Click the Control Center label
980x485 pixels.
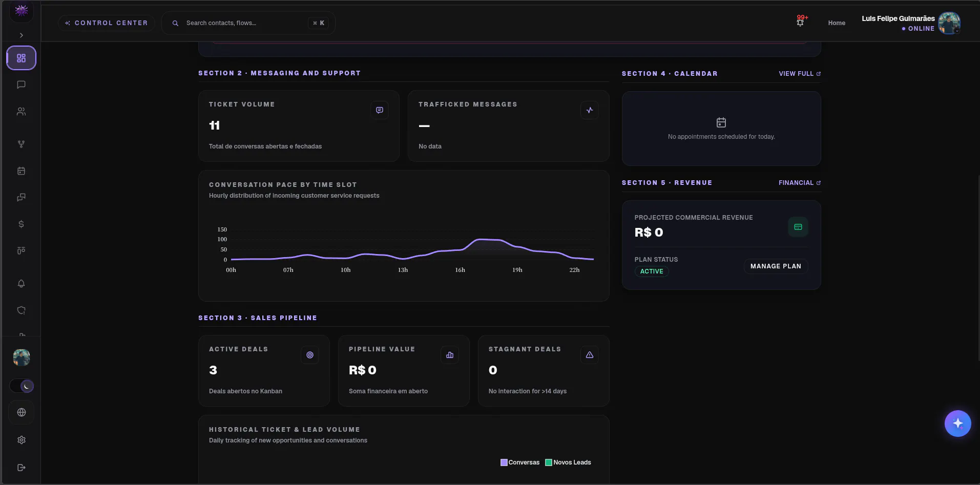(x=107, y=23)
